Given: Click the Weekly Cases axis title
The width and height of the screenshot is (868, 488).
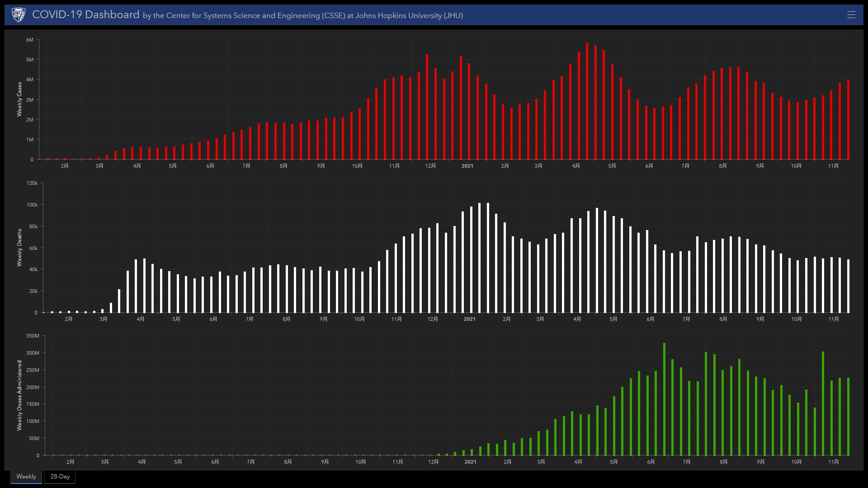Looking at the screenshot, I should click(19, 99).
